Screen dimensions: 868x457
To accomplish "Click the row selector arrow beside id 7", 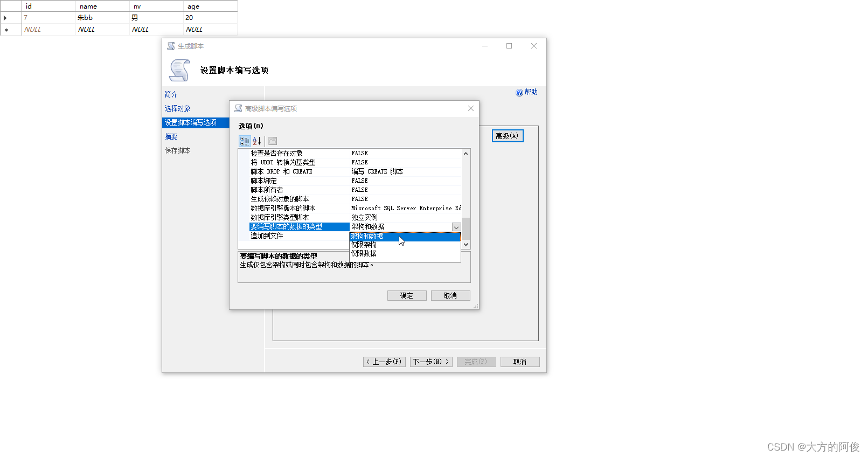I will (5, 18).
